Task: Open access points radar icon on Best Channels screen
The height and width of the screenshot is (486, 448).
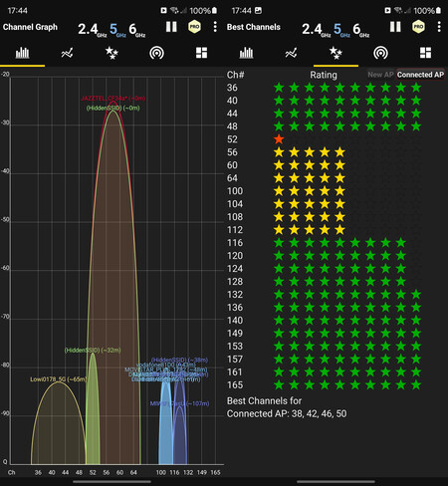Action: 380,53
